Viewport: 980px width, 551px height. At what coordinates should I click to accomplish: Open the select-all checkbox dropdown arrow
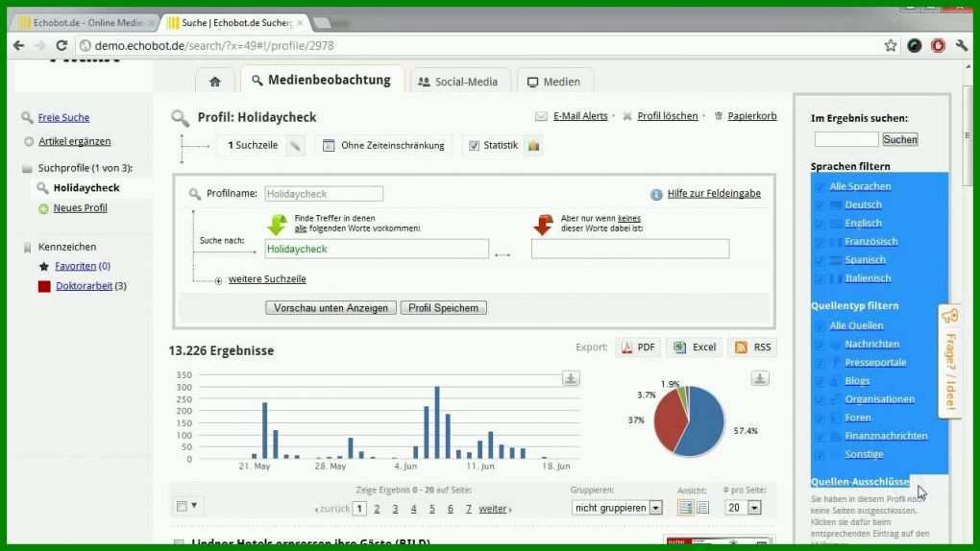coord(194,505)
